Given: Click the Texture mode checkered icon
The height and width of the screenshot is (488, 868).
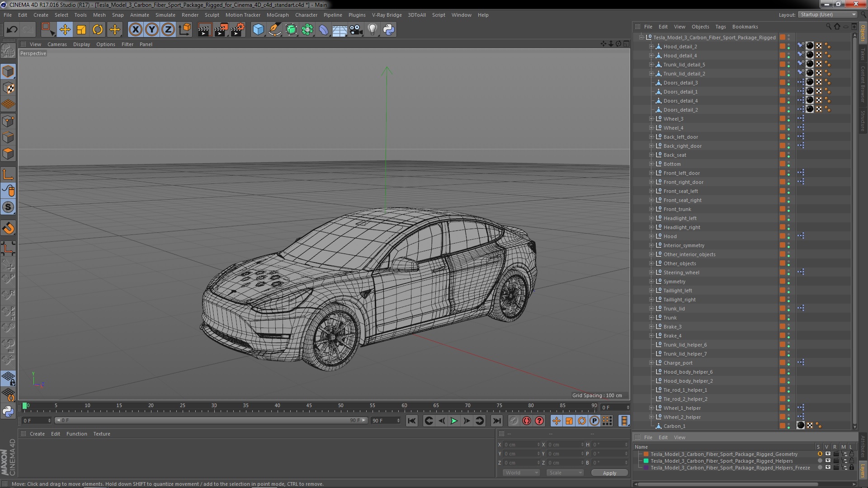Looking at the screenshot, I should point(8,88).
